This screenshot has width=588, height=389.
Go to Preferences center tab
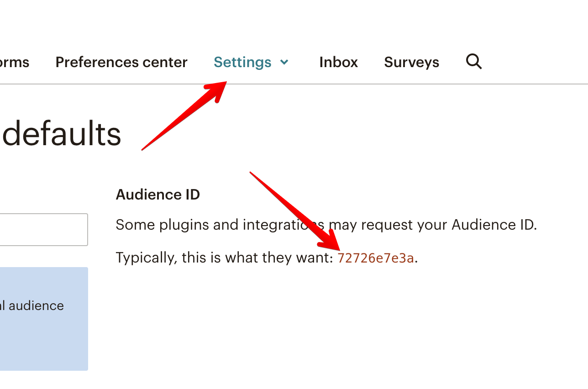(x=121, y=62)
